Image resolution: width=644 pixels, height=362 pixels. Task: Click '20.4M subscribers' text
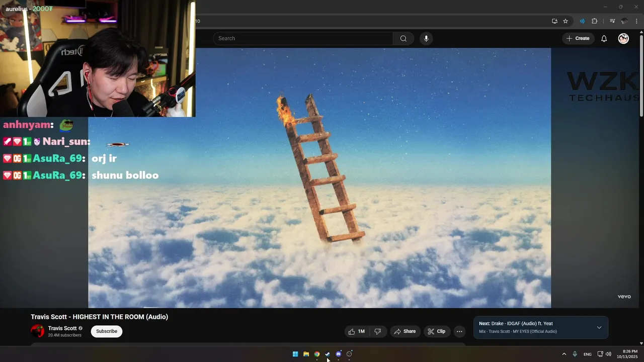point(65,335)
